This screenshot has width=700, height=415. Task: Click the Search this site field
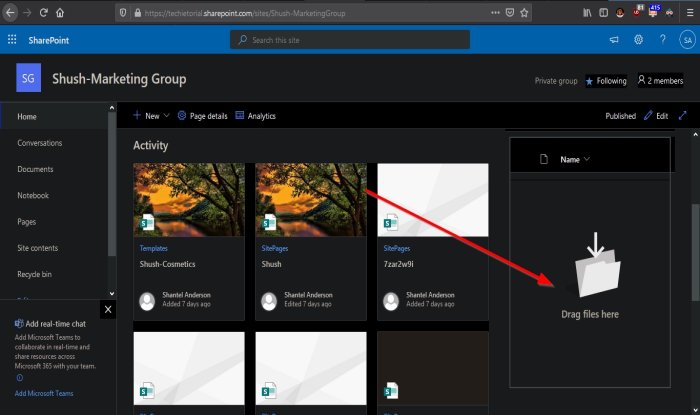click(x=350, y=40)
